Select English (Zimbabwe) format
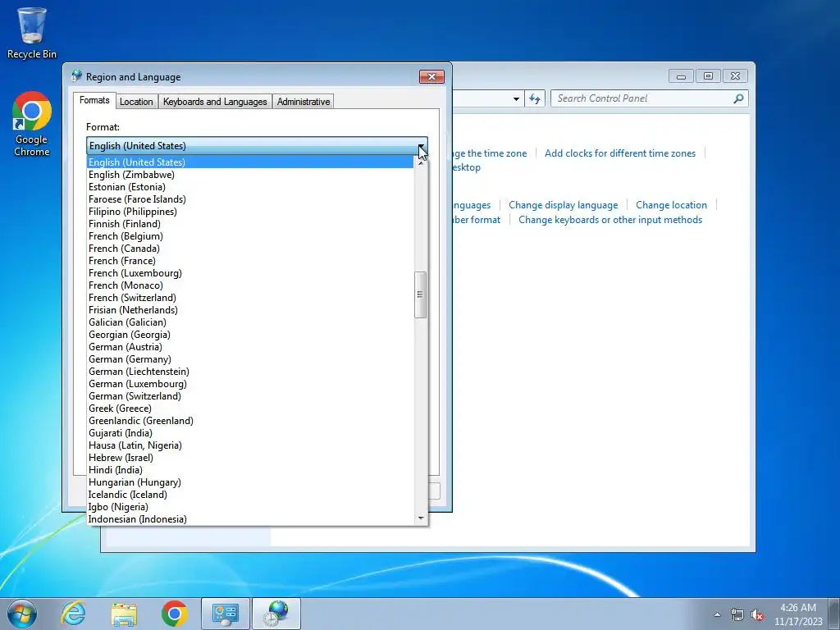The height and width of the screenshot is (630, 840). [250, 175]
